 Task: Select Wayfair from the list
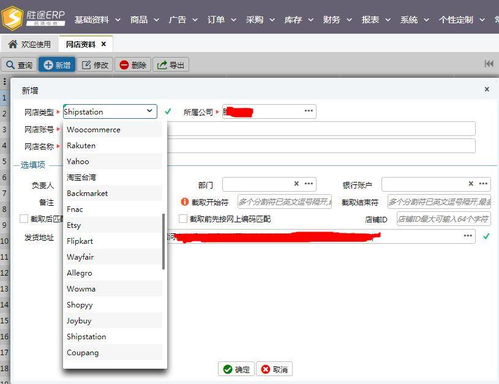click(114, 257)
